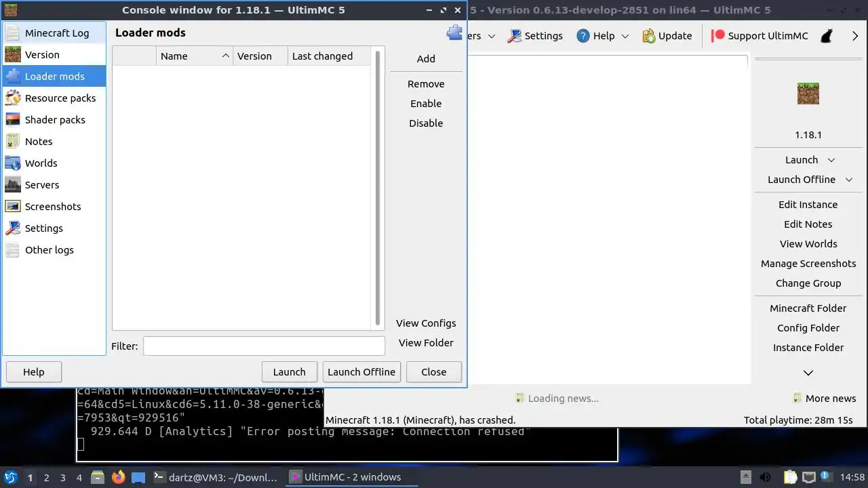This screenshot has height=488, width=868.
Task: Open Config Folder
Action: [808, 328]
